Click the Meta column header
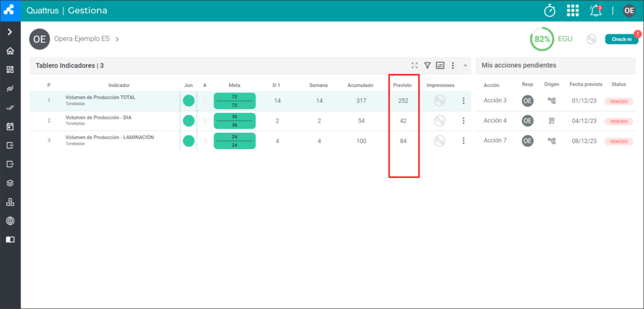Image resolution: width=644 pixels, height=309 pixels. pos(235,86)
